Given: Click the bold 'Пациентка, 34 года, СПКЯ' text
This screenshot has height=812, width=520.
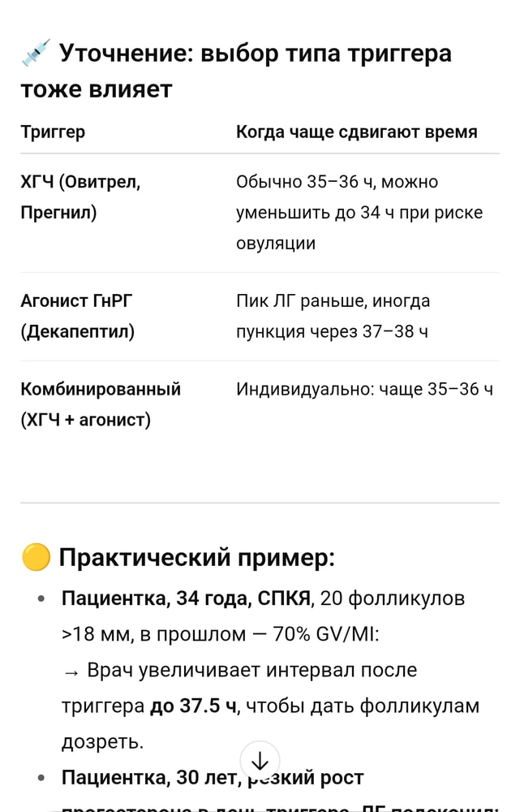Looking at the screenshot, I should (186, 599).
